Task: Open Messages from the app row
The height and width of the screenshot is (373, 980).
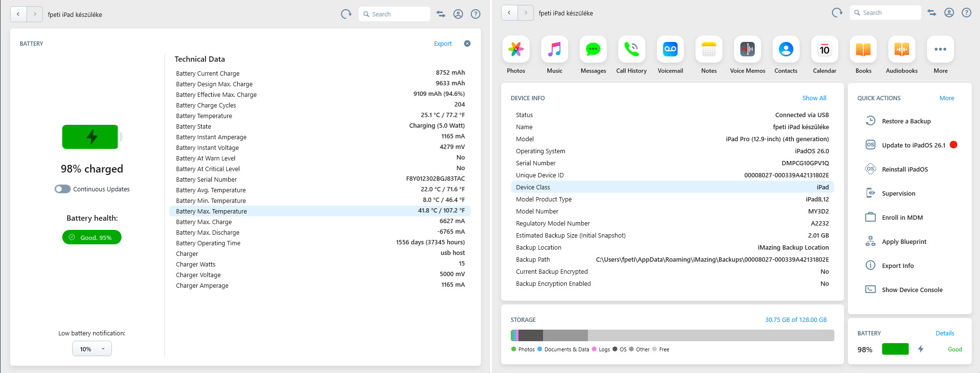Action: coord(593,50)
